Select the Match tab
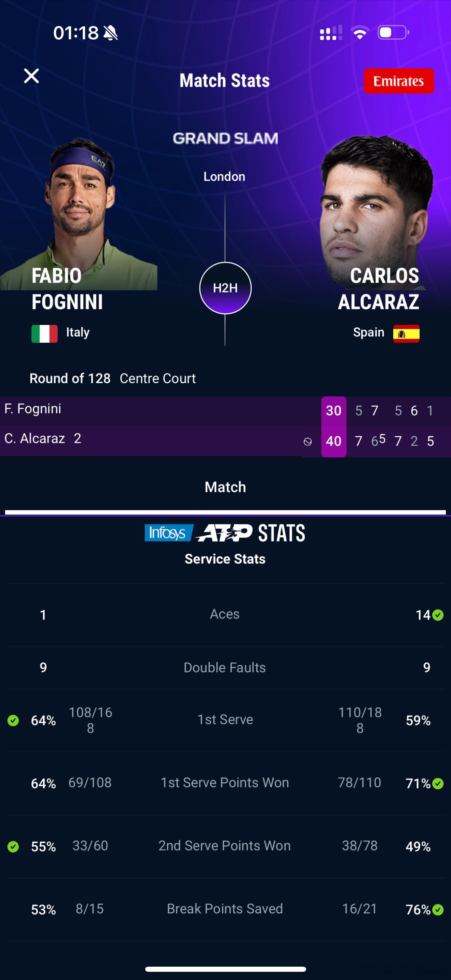This screenshot has width=451, height=980. pyautogui.click(x=225, y=487)
